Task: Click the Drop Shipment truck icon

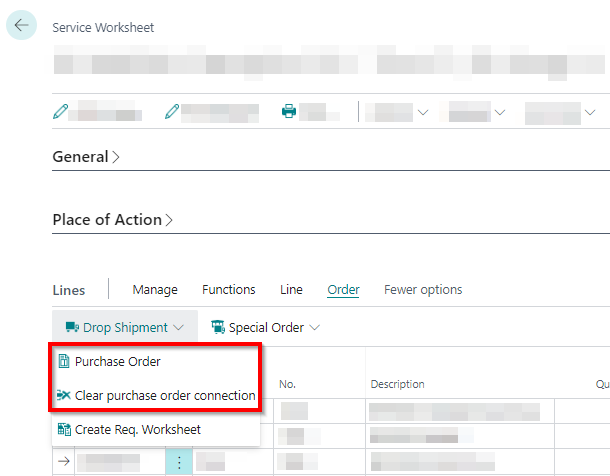Action: 72,327
